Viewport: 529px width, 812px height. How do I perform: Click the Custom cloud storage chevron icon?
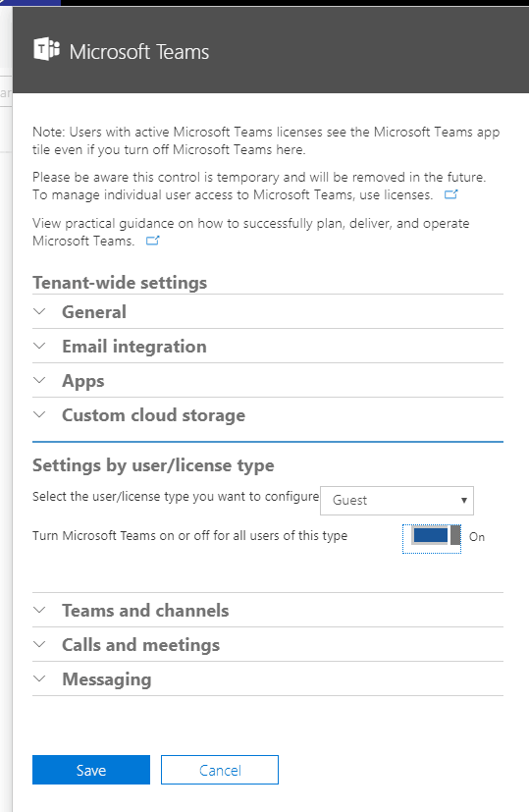pyautogui.click(x=39, y=414)
